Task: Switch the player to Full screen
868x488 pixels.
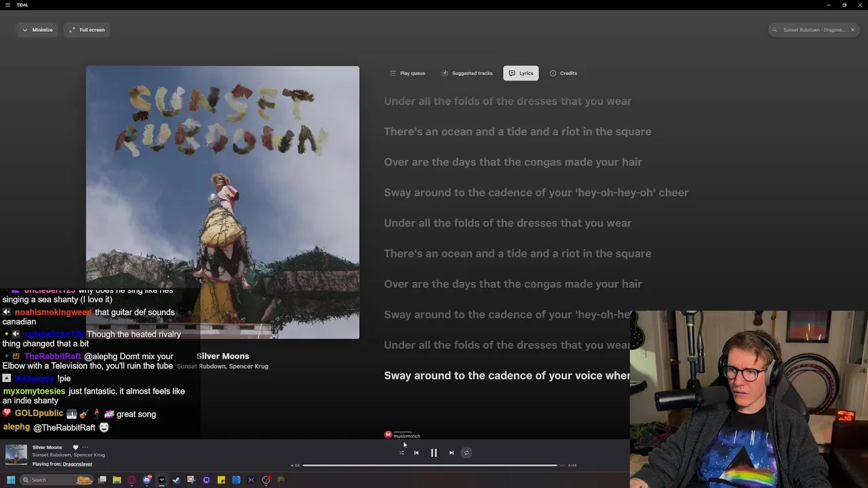Action: 87,30
